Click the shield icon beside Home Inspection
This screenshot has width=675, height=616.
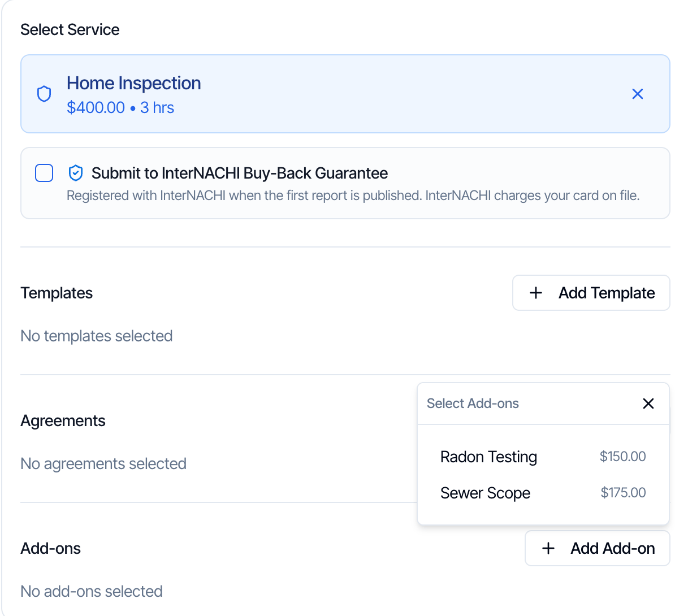(x=44, y=94)
